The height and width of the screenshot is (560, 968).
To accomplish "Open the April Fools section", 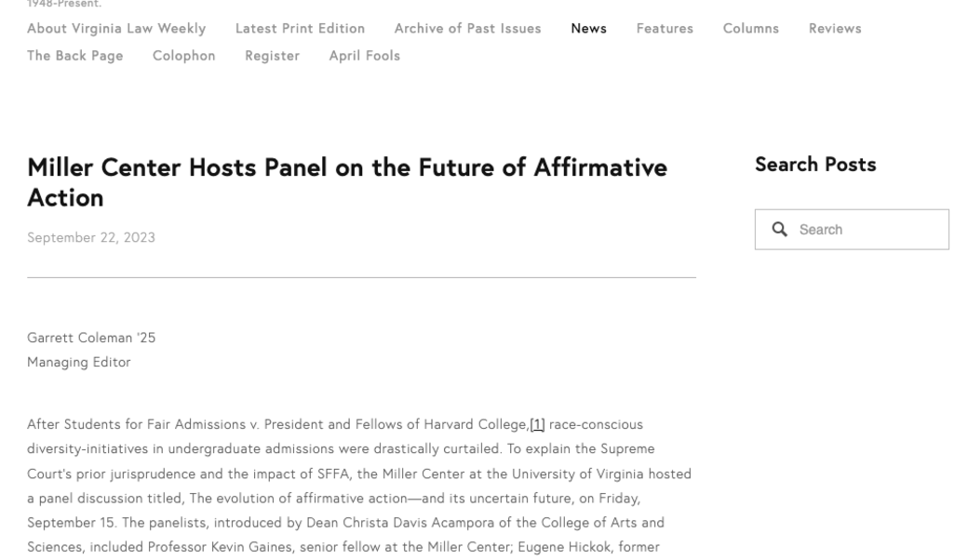I will click(x=364, y=56).
